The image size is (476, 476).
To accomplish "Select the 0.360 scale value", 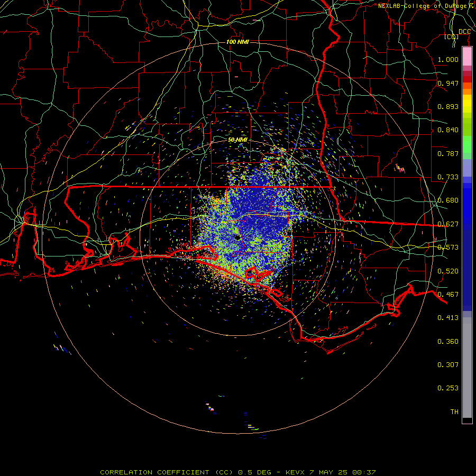I will 448,342.
